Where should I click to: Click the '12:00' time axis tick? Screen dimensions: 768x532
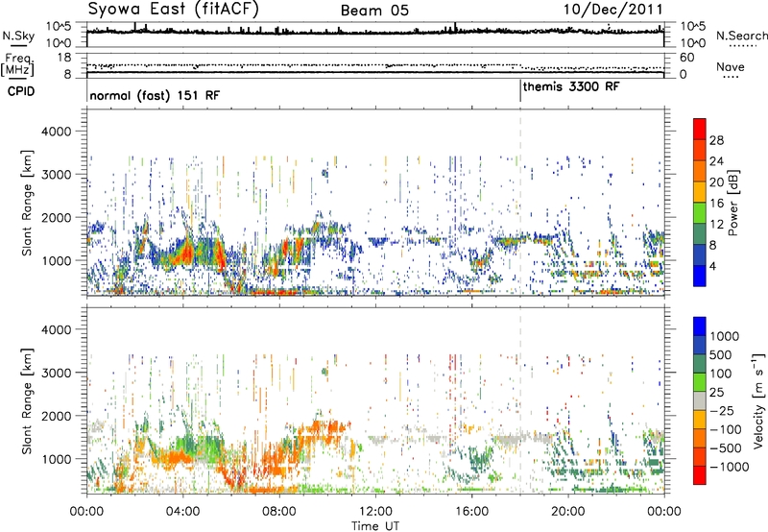pos(375,512)
